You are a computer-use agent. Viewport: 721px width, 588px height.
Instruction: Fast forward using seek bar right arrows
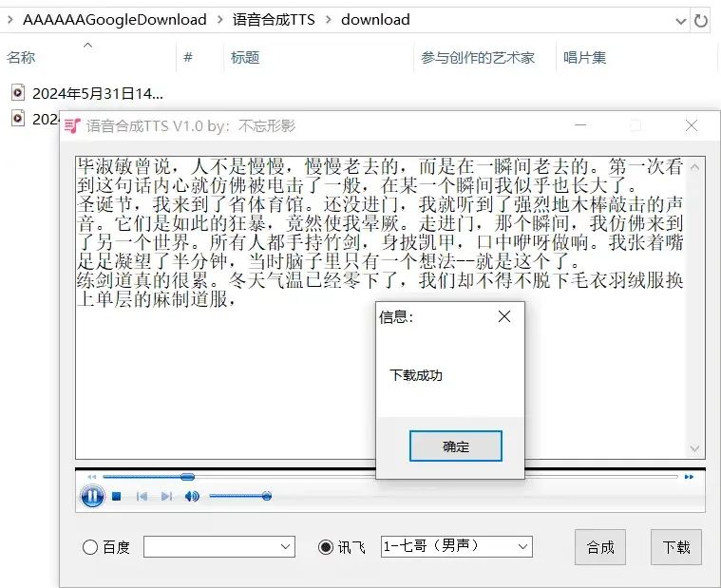pyautogui.click(x=689, y=477)
